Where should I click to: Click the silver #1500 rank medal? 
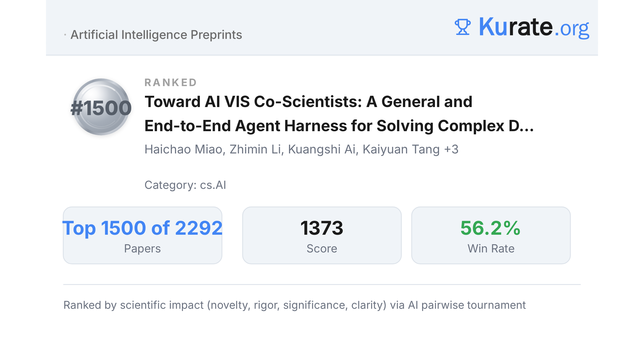(x=101, y=107)
